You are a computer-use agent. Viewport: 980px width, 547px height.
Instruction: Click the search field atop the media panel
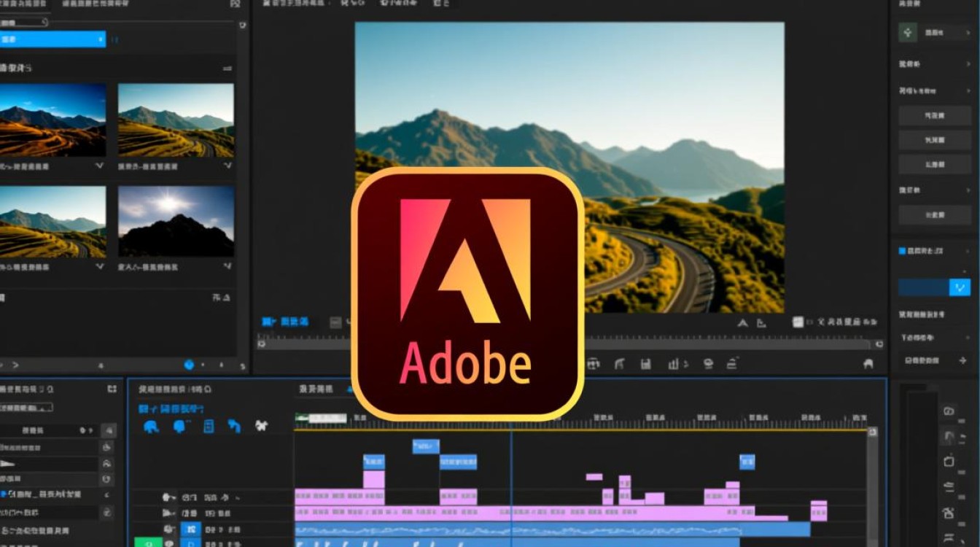24,23
